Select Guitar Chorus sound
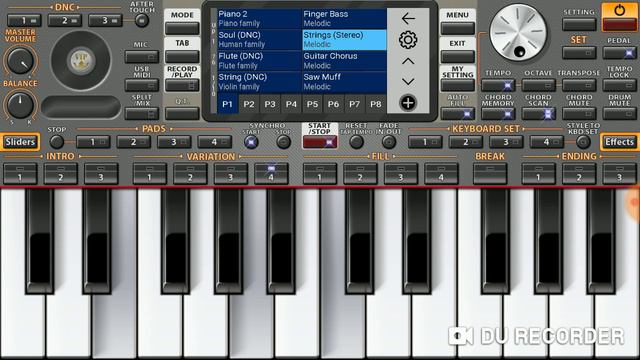The image size is (640, 360). 344,60
